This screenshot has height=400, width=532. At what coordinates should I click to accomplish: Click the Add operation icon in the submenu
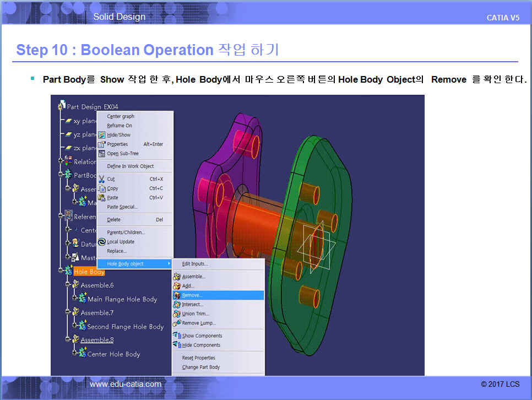177,286
